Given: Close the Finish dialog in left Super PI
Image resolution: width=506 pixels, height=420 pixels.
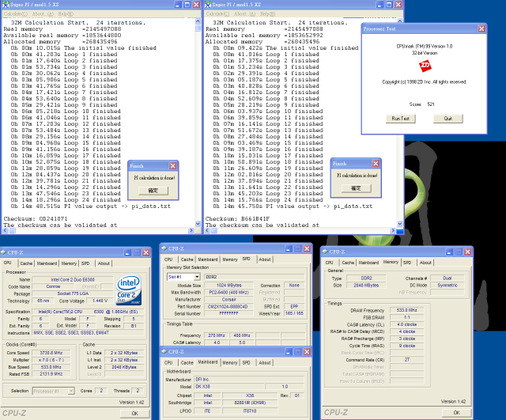Looking at the screenshot, I should click(173, 166).
